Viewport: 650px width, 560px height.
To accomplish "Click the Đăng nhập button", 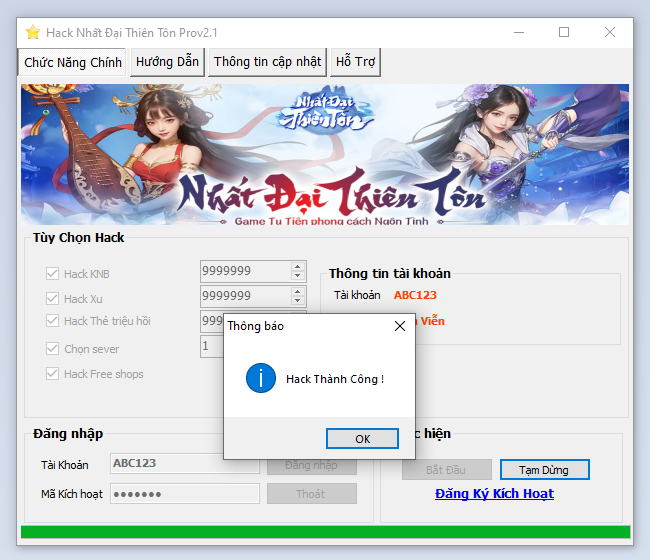I will pos(312,467).
